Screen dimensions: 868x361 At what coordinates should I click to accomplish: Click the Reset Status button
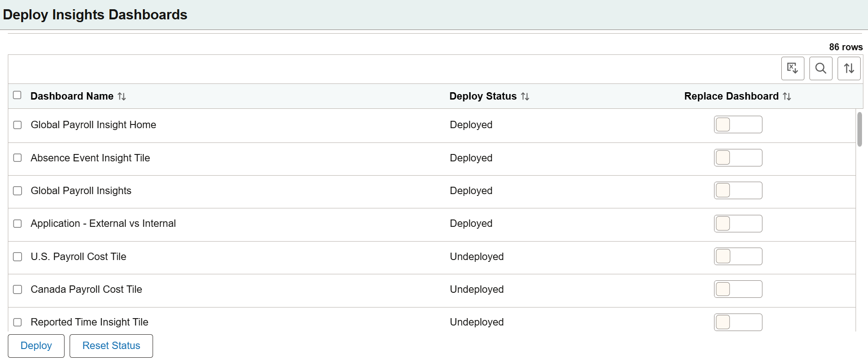[x=111, y=346]
